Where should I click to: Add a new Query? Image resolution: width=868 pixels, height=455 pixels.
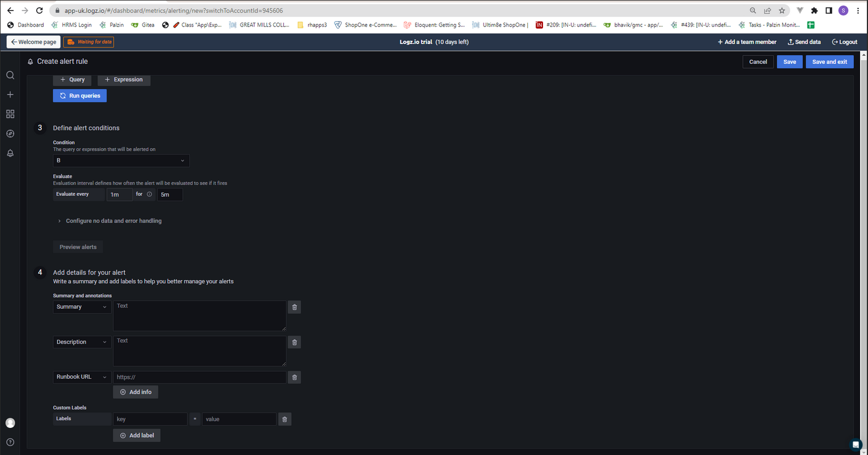(72, 80)
